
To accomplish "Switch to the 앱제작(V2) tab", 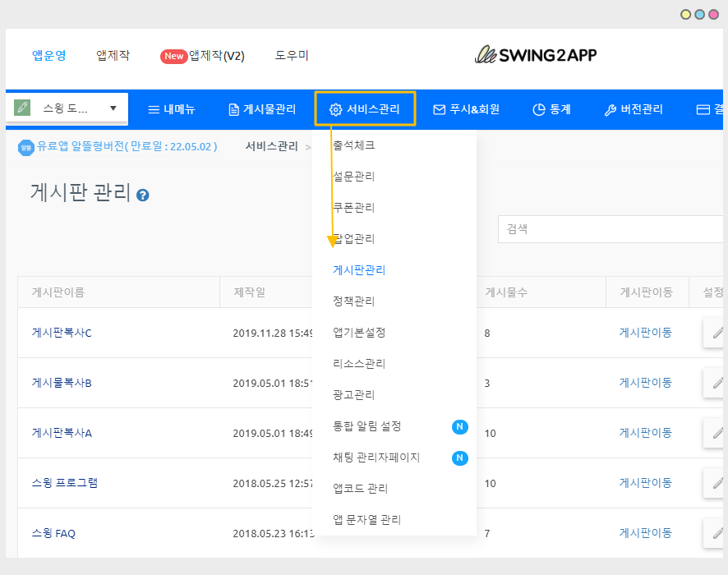I will click(x=202, y=56).
